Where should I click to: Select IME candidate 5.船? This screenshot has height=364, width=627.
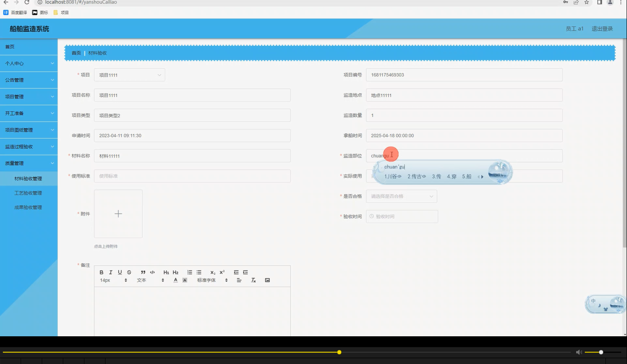467,177
